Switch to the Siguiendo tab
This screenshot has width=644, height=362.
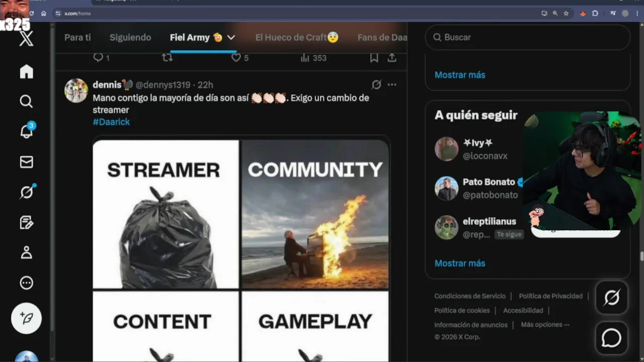coord(130,37)
